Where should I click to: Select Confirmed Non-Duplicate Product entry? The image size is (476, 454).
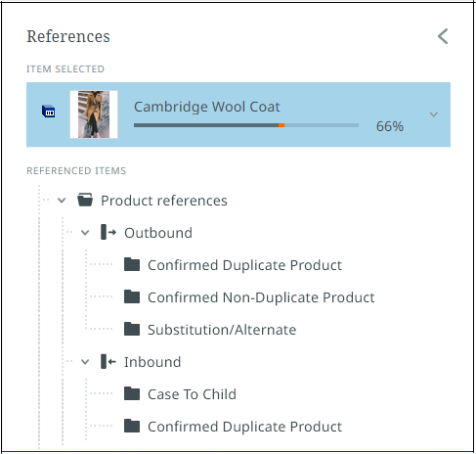(261, 297)
